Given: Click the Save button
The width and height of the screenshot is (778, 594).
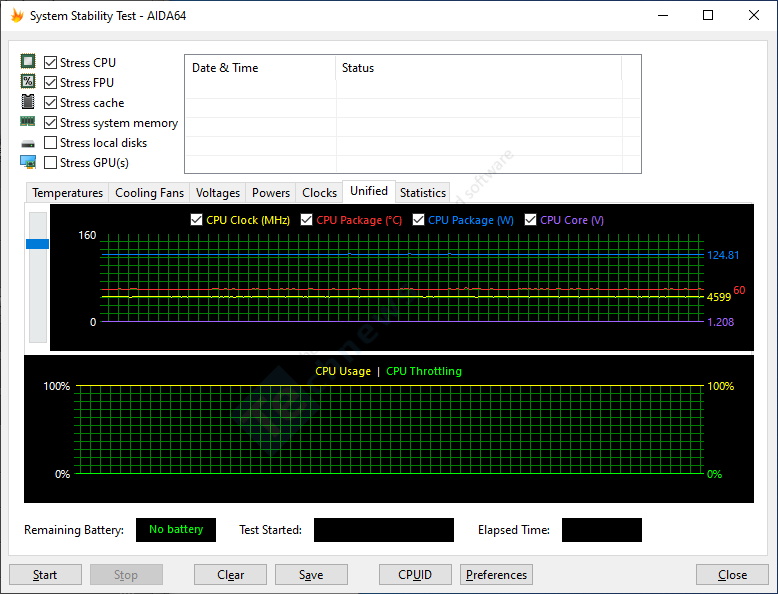Looking at the screenshot, I should 311,575.
